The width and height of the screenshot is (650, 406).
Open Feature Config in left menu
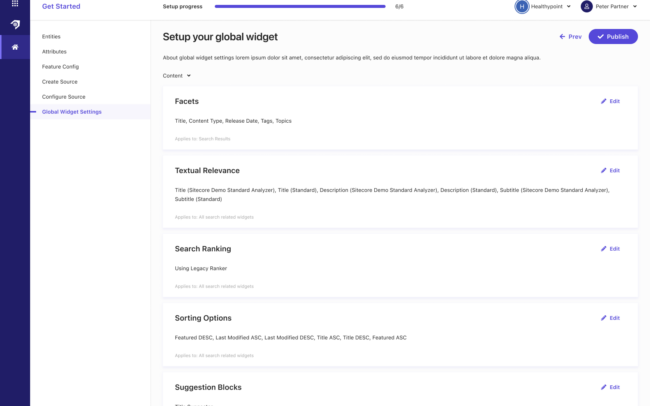(x=60, y=66)
